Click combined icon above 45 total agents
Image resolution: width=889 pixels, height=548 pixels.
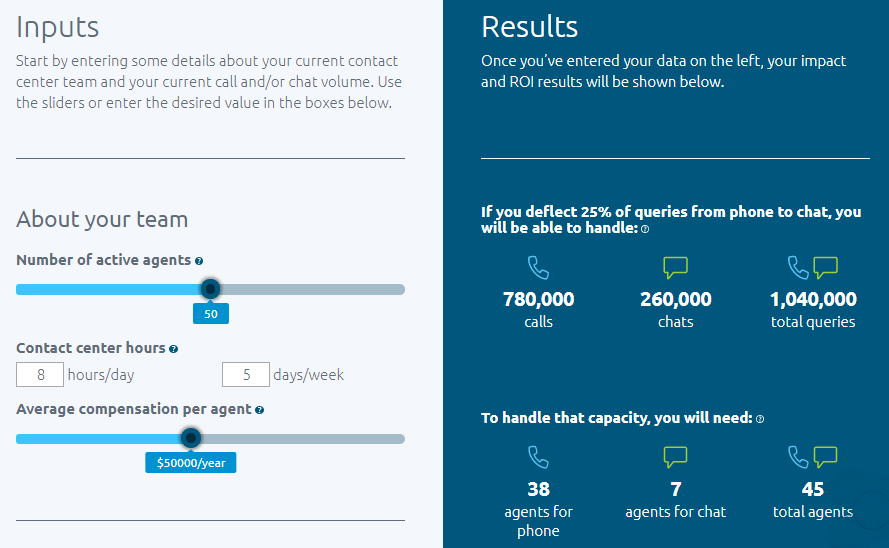812,457
